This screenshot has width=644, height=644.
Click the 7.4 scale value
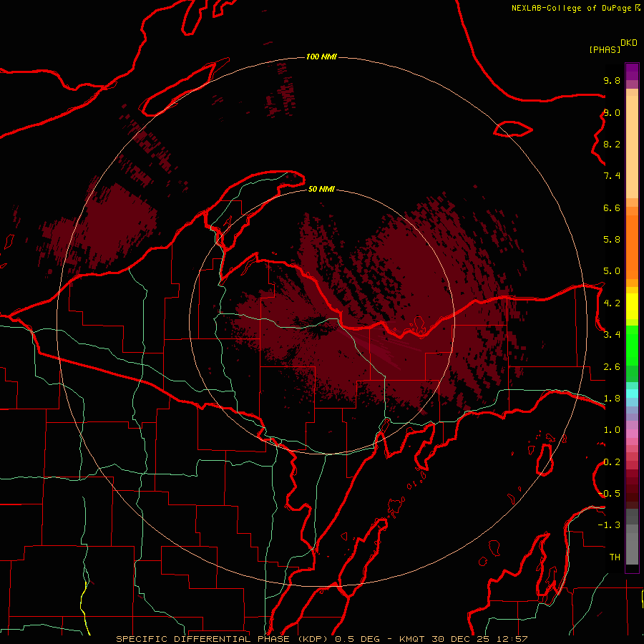point(612,176)
